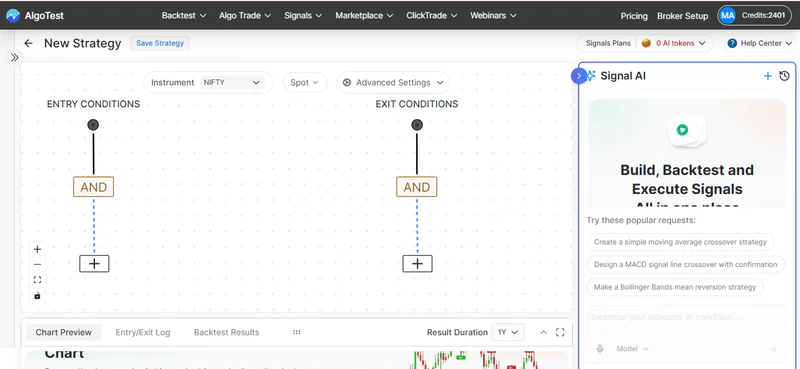Maximize the results panel to fullscreen
800x369 pixels.
tap(560, 332)
